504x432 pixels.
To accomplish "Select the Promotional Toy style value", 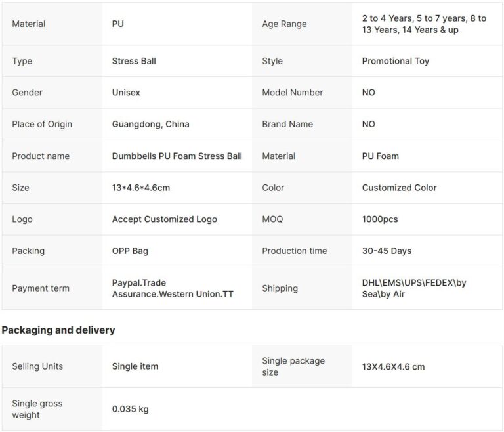I will click(396, 61).
